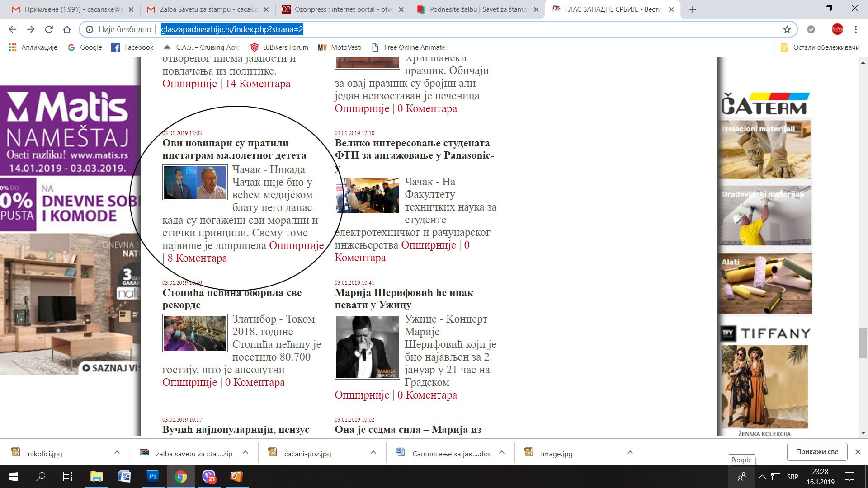This screenshot has width=868, height=488.
Task: Bookmark this page with the star icon
Action: tap(787, 29)
